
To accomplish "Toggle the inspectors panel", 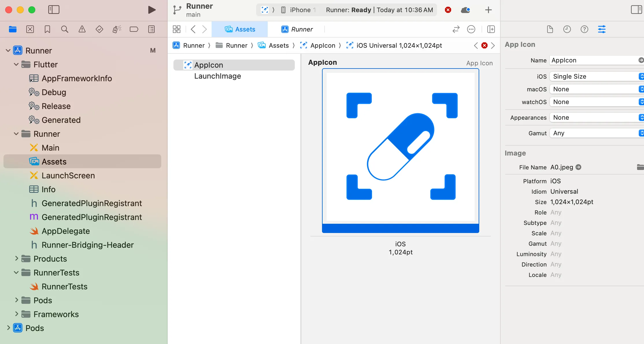I will (636, 10).
